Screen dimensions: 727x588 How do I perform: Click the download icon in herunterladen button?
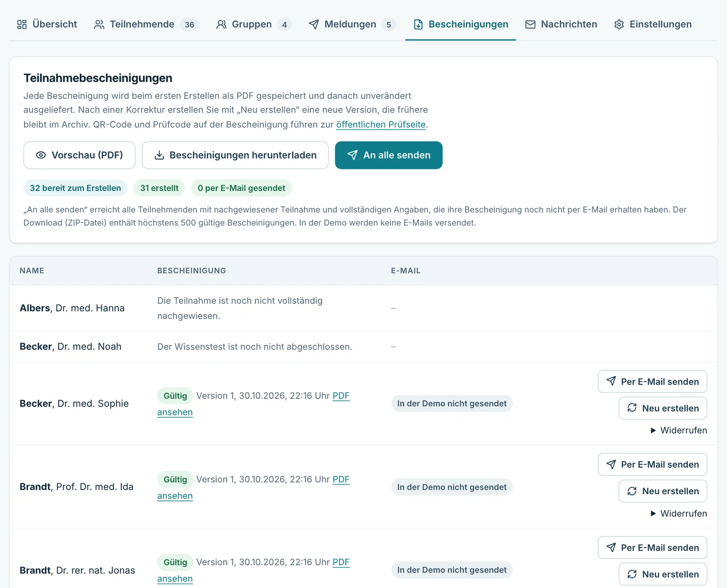pyautogui.click(x=159, y=155)
